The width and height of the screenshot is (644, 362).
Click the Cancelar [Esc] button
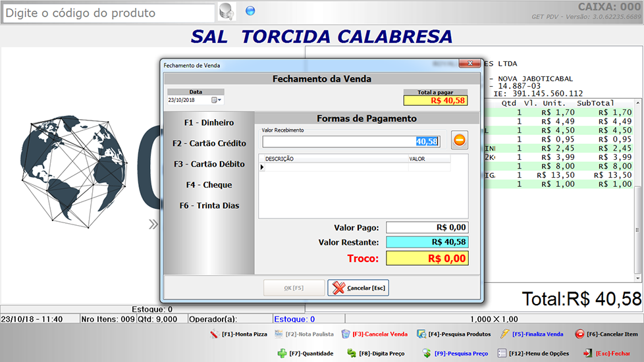pos(358,288)
